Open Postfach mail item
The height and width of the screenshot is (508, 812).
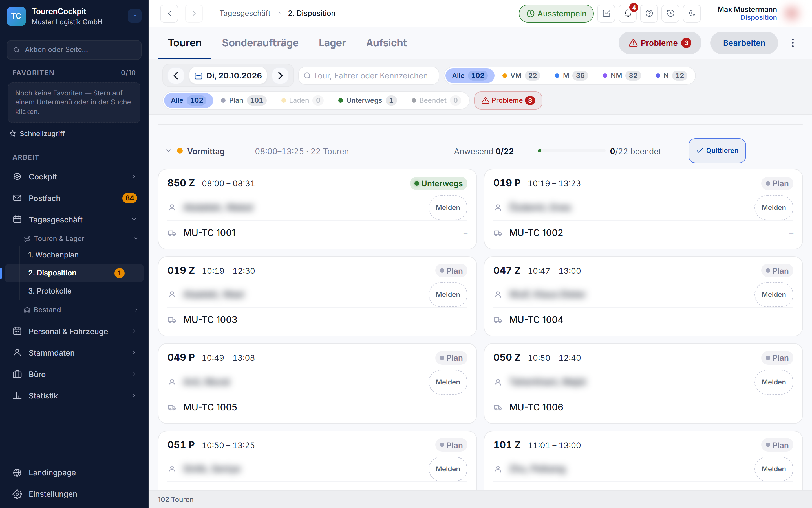point(74,198)
